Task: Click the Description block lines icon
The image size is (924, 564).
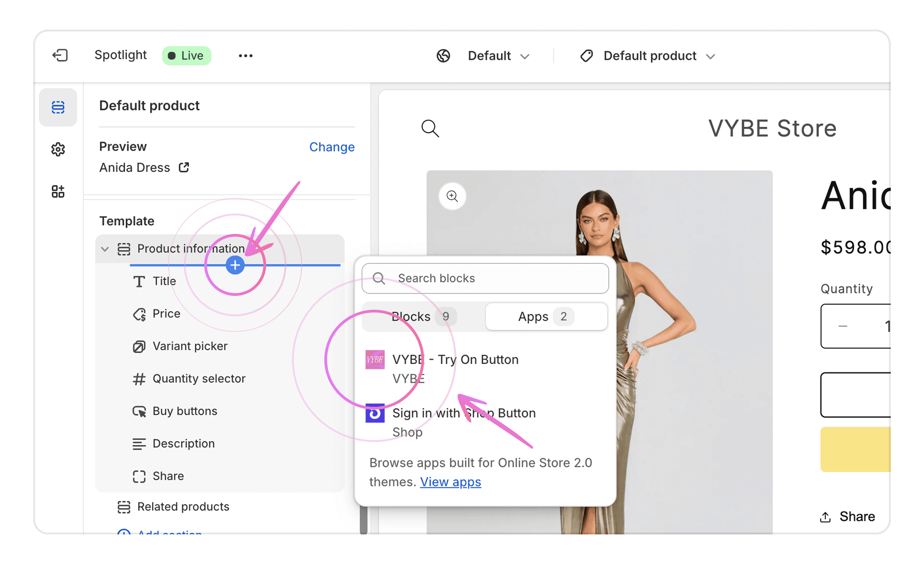Action: tap(139, 444)
